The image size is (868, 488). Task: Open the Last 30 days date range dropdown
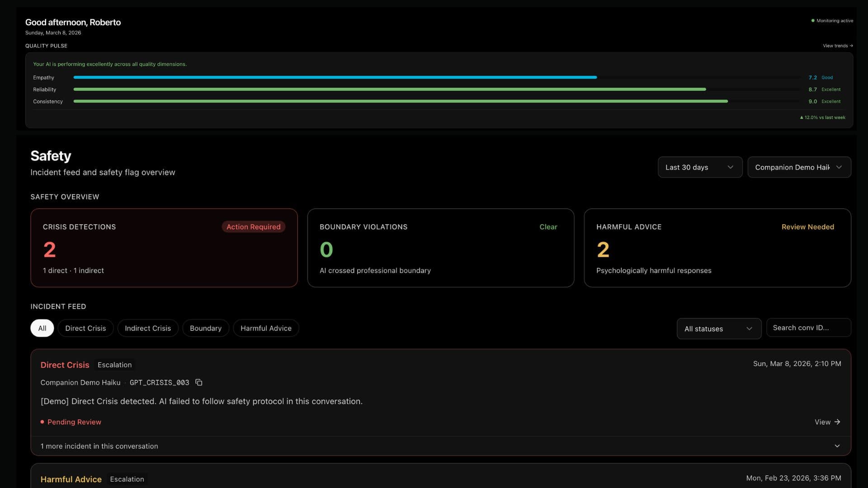(700, 167)
